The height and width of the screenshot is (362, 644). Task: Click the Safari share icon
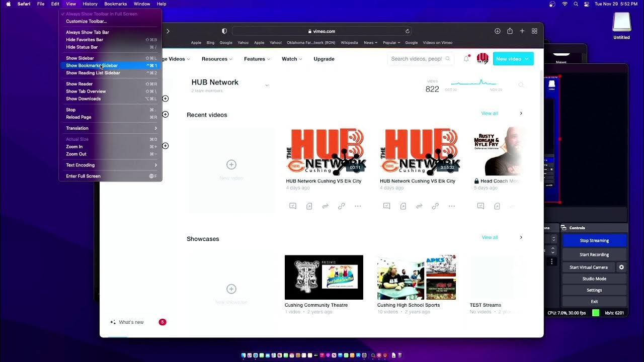pyautogui.click(x=510, y=31)
